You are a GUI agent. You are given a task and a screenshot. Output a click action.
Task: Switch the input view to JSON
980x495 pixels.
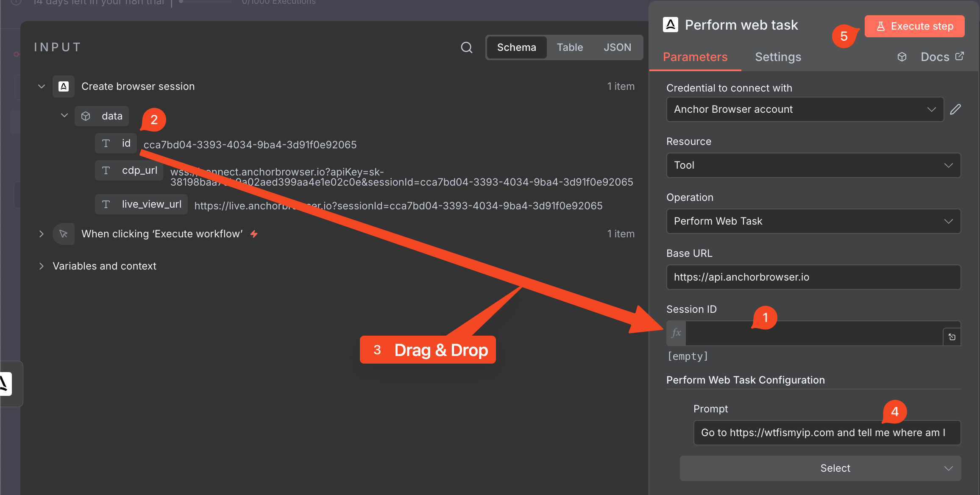[617, 47]
